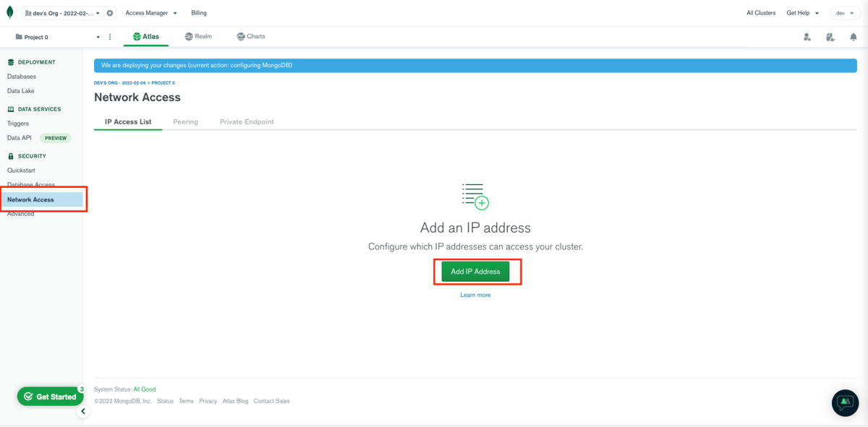The width and height of the screenshot is (868, 427).
Task: Click the All Good system status link
Action: [145, 389]
